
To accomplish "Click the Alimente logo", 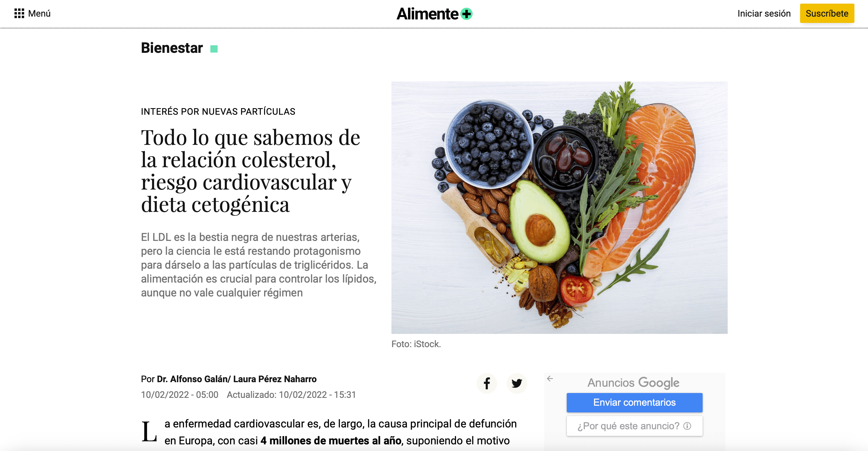I will click(x=434, y=14).
